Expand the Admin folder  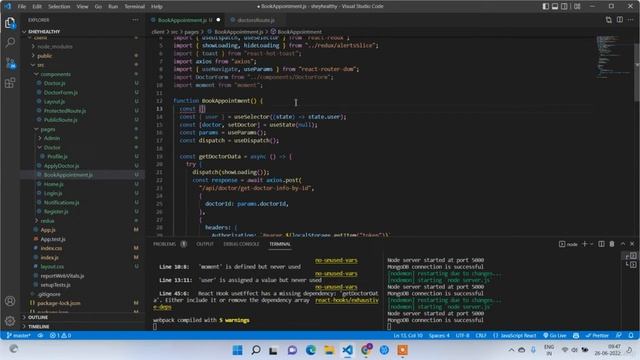click(x=52, y=138)
